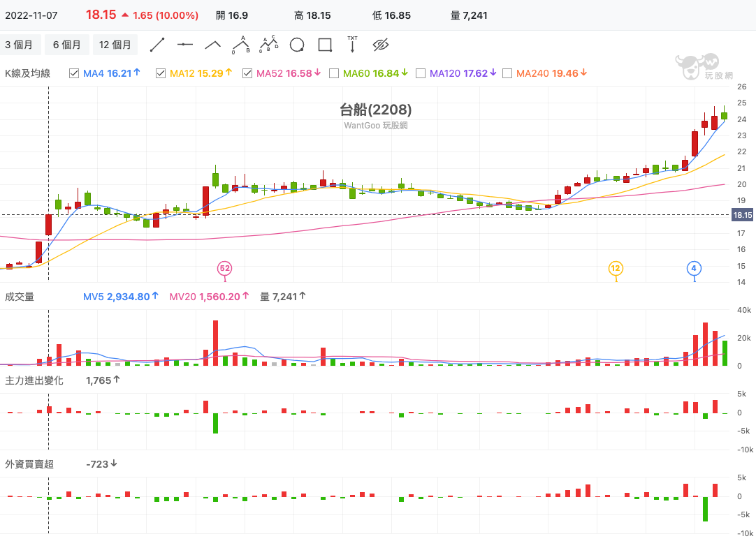The image size is (756, 541).
Task: Click the MA4 16.21 label
Action: tap(111, 73)
